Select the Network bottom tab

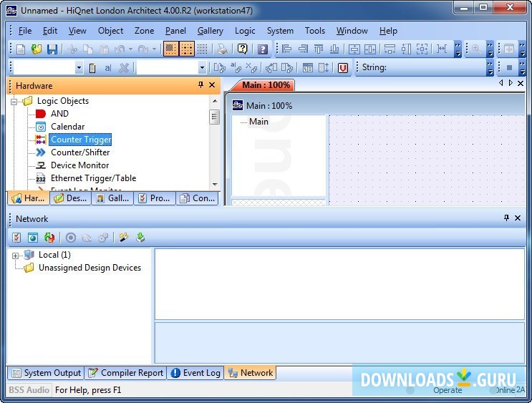coord(251,373)
